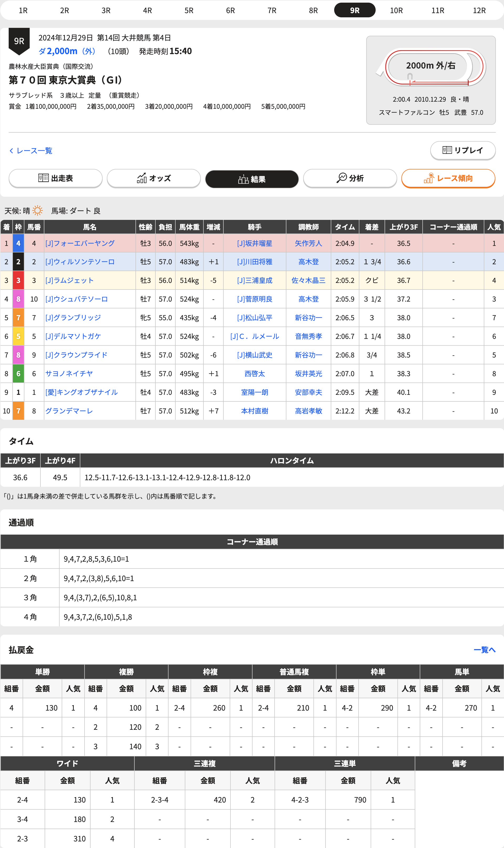This screenshot has height=848, width=504.
Task: Open jockey 三浦皇成 page
Action: point(254,280)
